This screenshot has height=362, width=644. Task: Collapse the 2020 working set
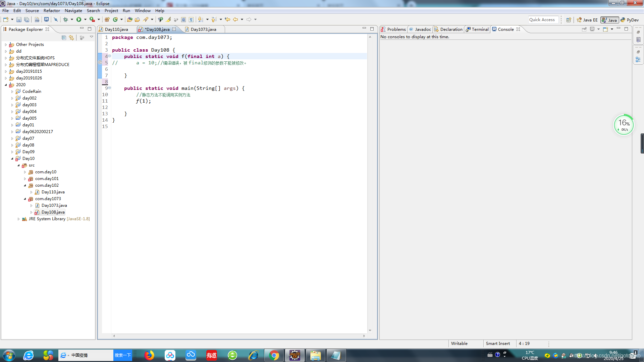click(6, 85)
